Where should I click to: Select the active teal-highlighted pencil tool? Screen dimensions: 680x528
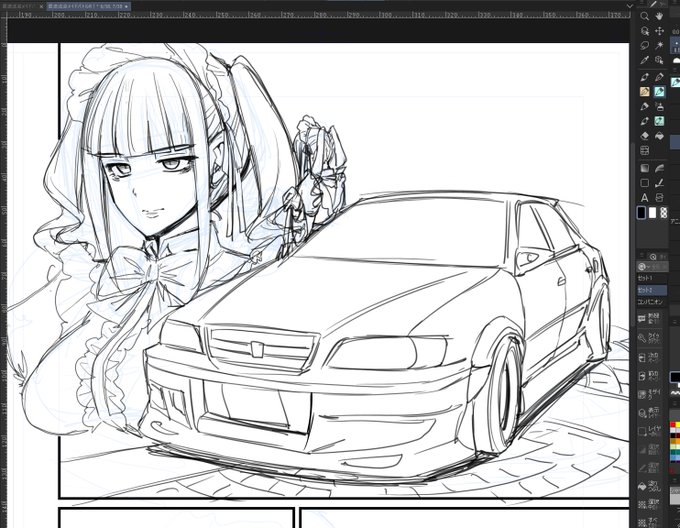point(660,91)
